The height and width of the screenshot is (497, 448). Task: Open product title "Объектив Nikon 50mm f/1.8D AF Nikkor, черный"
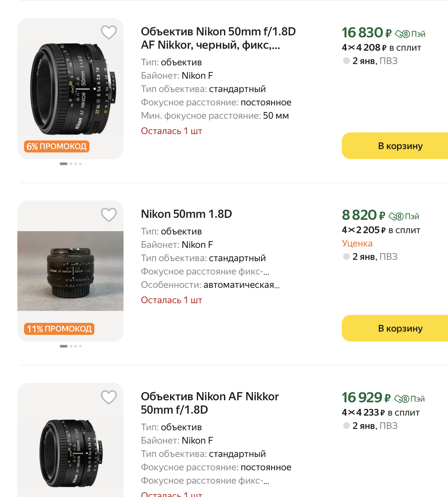click(x=218, y=38)
